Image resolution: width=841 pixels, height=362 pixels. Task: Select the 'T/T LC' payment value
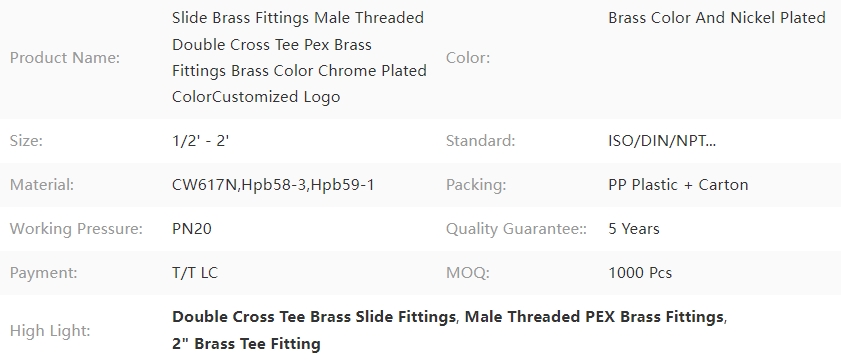click(x=195, y=273)
